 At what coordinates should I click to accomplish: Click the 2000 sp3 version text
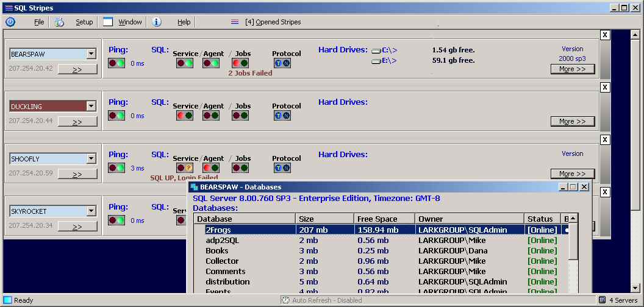tap(573, 58)
